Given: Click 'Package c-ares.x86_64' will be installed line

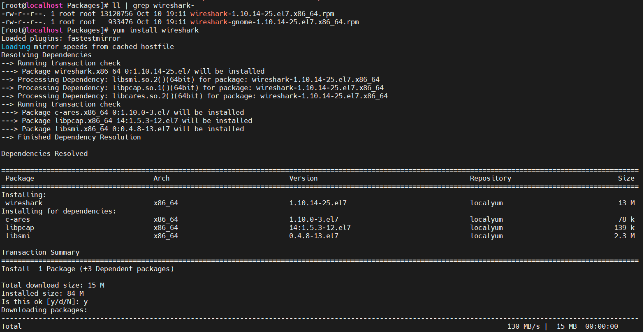Looking at the screenshot, I should tap(123, 112).
